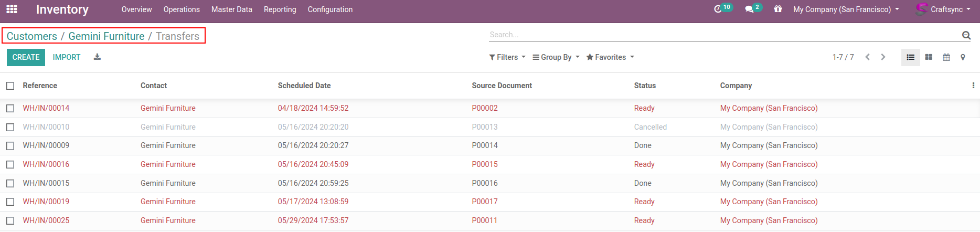
Task: Open the Reporting menu
Action: click(x=280, y=9)
